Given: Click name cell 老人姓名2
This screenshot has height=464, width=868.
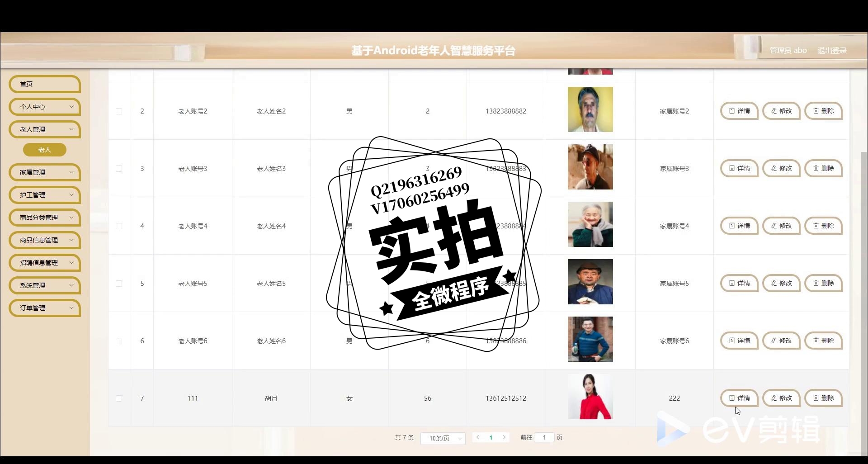Looking at the screenshot, I should (271, 111).
